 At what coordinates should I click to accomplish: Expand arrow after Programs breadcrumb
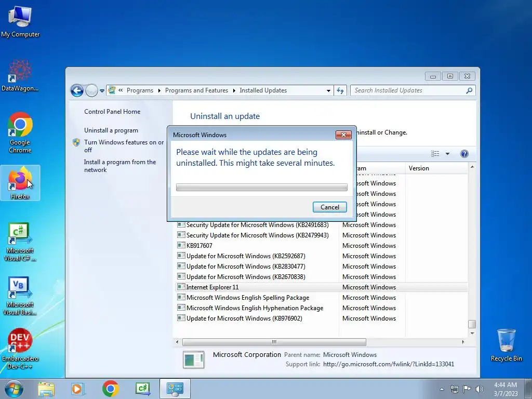[x=159, y=90]
